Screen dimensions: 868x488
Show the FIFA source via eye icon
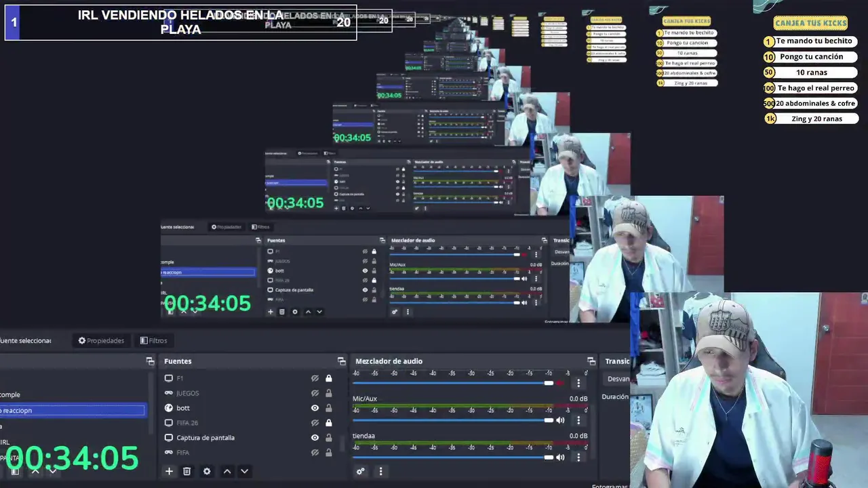[x=315, y=452]
